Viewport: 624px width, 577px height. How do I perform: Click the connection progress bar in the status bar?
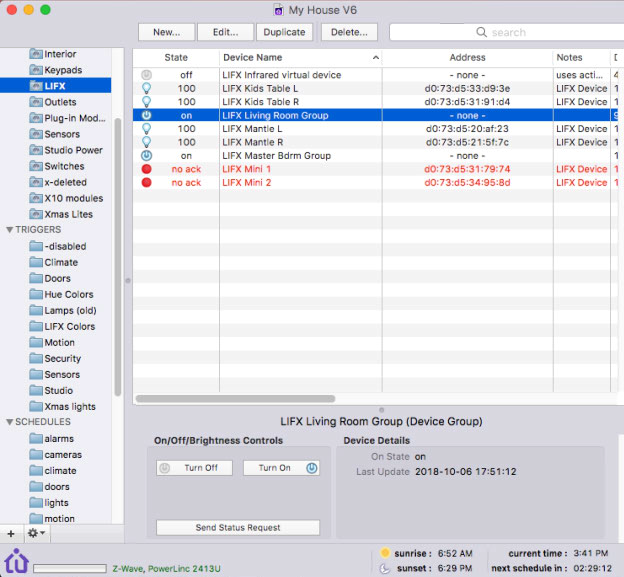coord(70,569)
